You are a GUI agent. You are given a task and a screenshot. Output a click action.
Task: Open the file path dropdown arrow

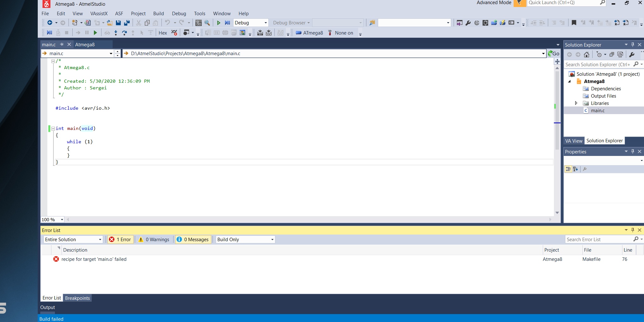(543, 54)
